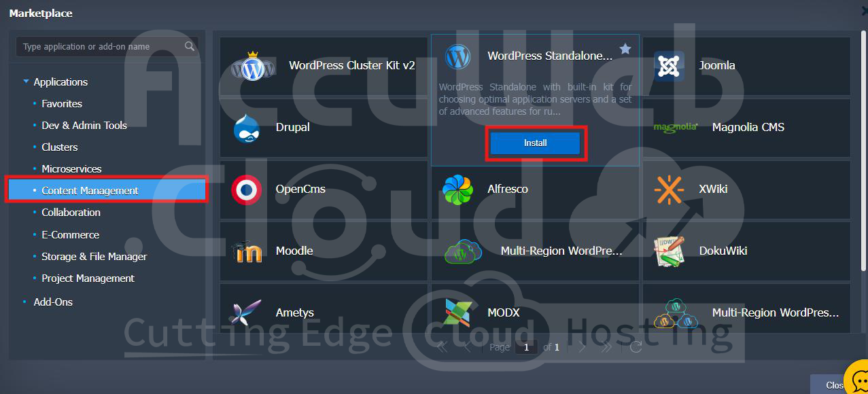Click the green cloud Multi-Region WordPress icon

(464, 251)
